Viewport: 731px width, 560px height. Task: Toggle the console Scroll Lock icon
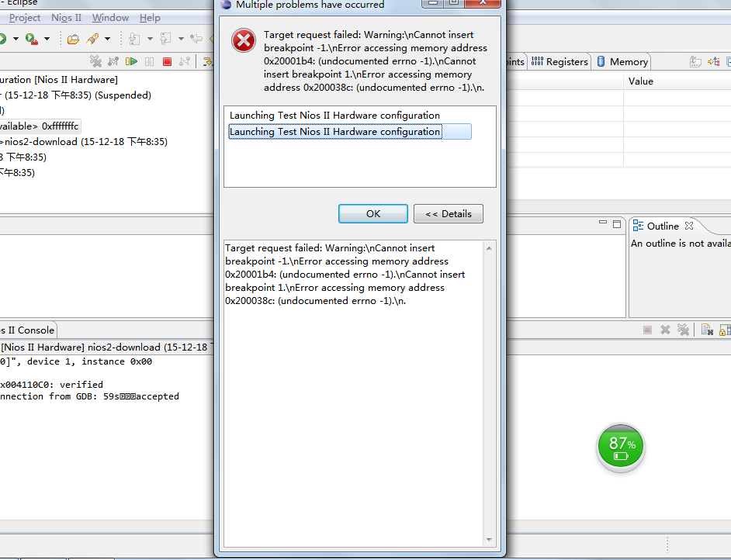(725, 330)
